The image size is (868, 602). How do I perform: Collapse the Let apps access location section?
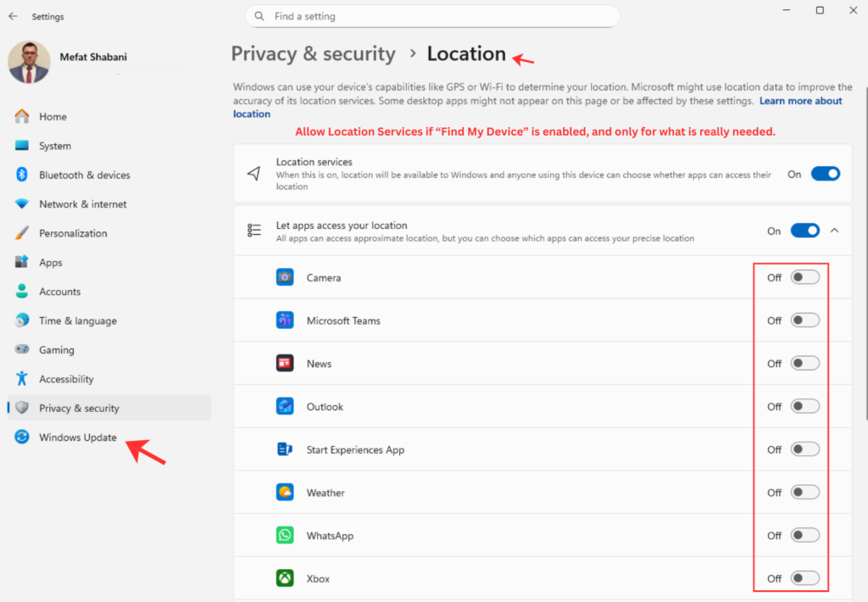coord(835,231)
